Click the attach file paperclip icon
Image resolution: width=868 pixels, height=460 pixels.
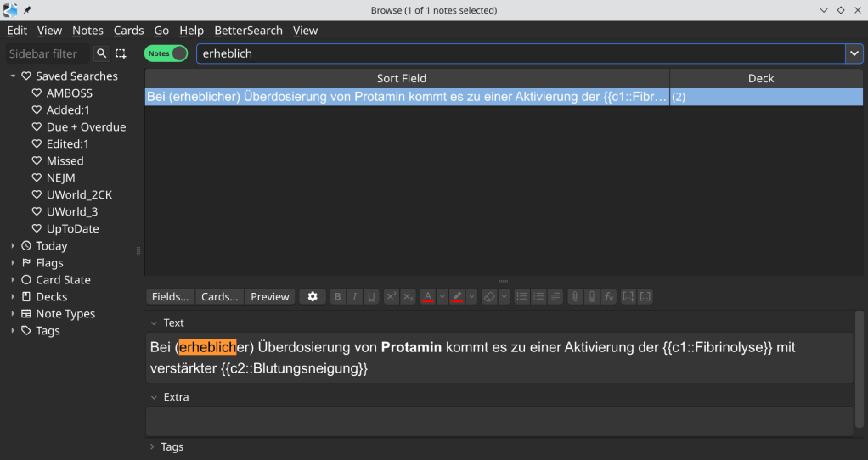575,297
